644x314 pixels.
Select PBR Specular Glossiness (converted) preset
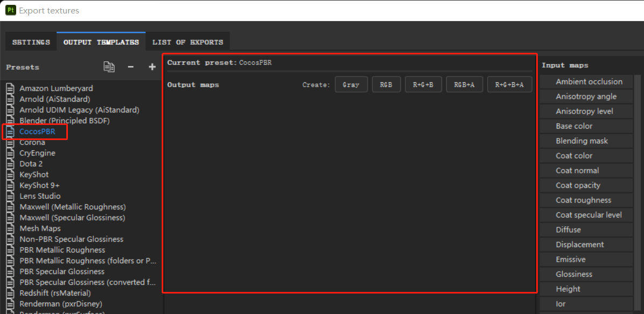[88, 282]
